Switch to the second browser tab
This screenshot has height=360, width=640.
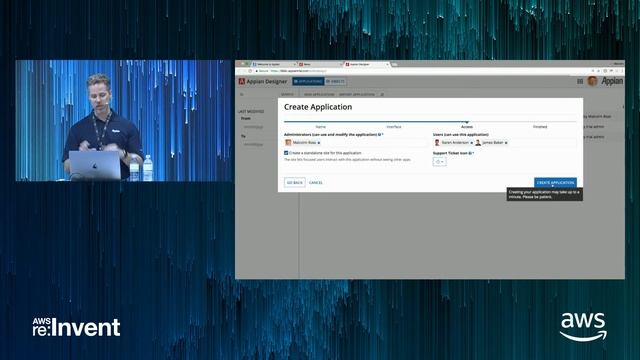click(320, 64)
